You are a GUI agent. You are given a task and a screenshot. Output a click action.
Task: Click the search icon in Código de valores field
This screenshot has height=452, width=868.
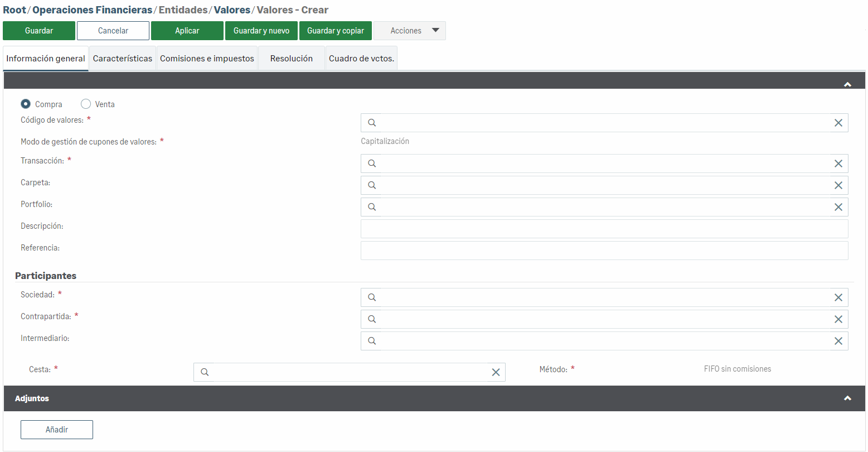[x=372, y=123]
